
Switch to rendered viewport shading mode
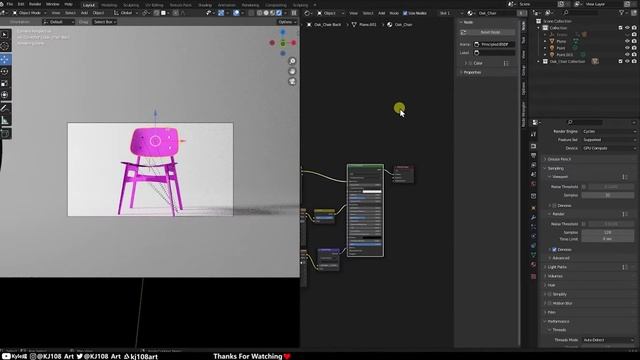coord(279,13)
